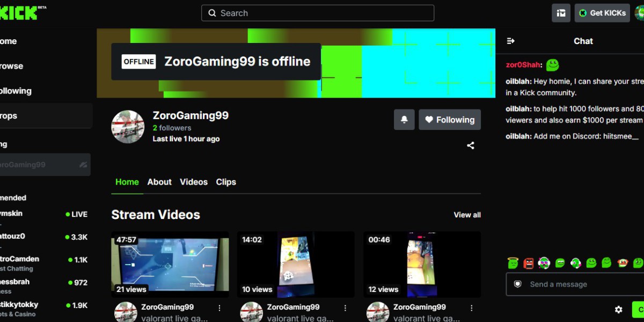644x322 pixels.
Task: Insert the white headphones pink-eyed emote
Action: tap(544, 263)
